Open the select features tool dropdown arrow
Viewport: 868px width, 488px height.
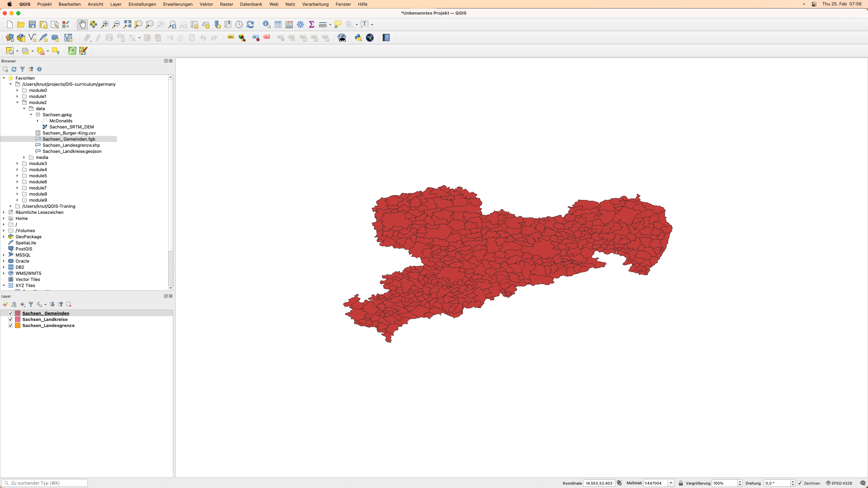[17, 51]
